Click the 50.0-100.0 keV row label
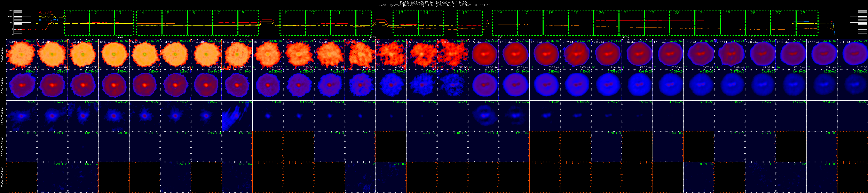 click(3, 177)
